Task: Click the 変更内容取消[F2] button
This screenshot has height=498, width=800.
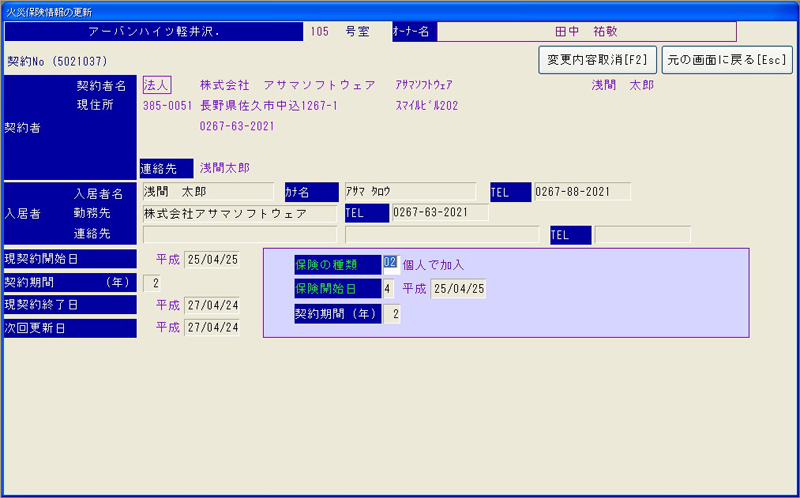Action: tap(596, 60)
